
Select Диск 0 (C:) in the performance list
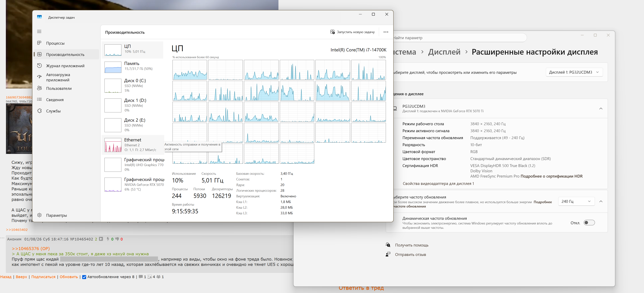coord(133,86)
